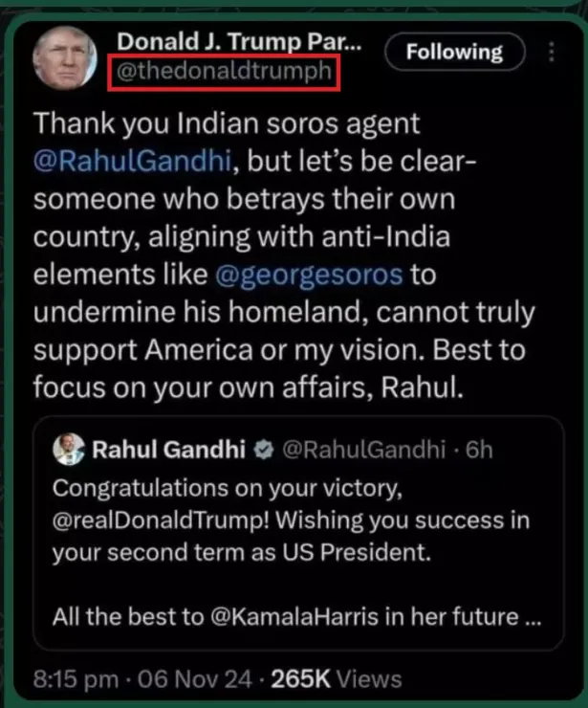Click the Following button
Viewport: 588px width, 708px height.
coord(454,52)
